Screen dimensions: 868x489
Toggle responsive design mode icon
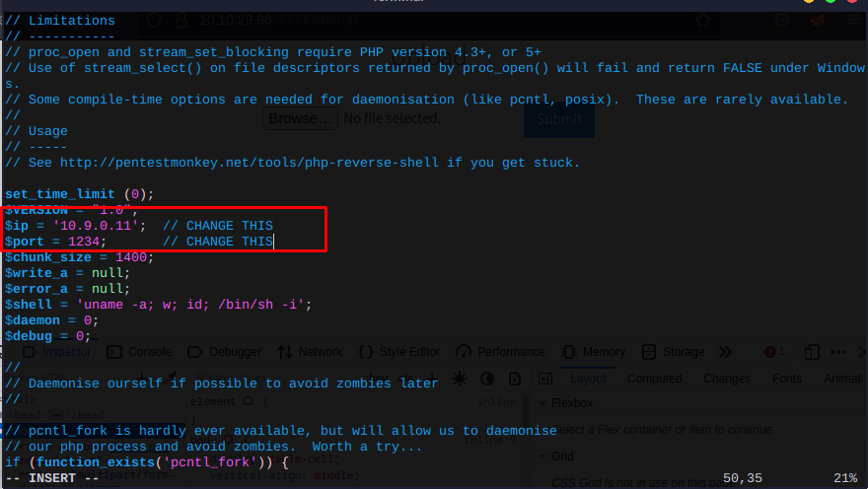pos(812,352)
